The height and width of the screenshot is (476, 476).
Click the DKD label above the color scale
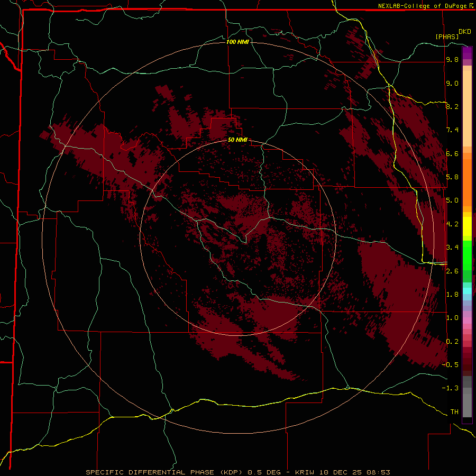tap(465, 32)
